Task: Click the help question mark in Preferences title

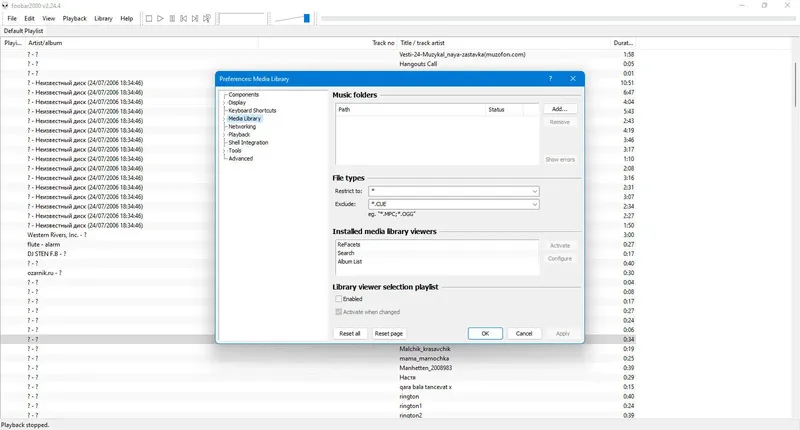Action: click(x=550, y=79)
